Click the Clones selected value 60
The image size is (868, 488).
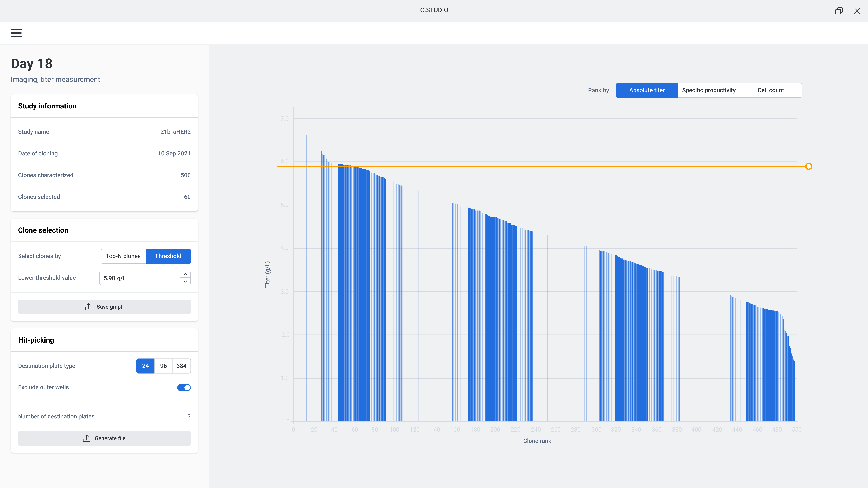pos(187,197)
